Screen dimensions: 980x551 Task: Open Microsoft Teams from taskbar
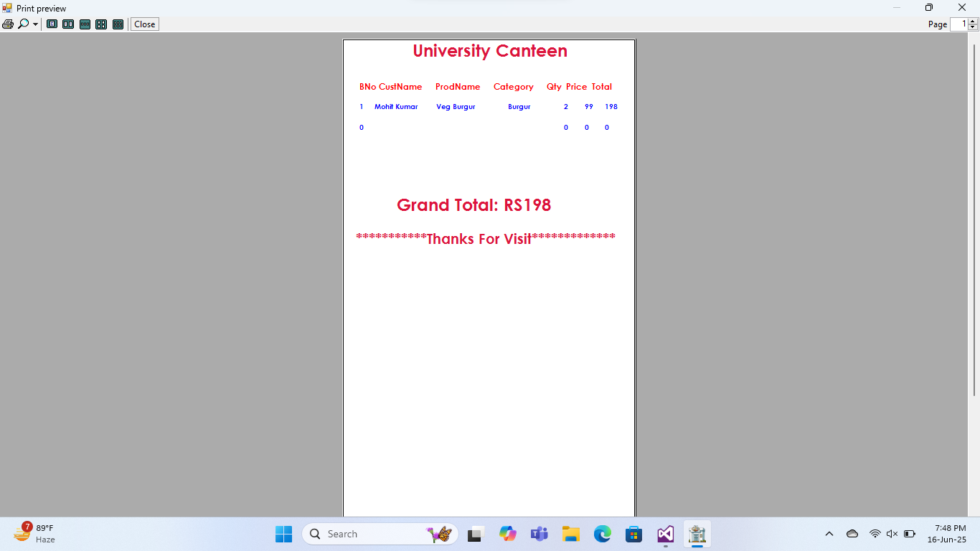[539, 534]
